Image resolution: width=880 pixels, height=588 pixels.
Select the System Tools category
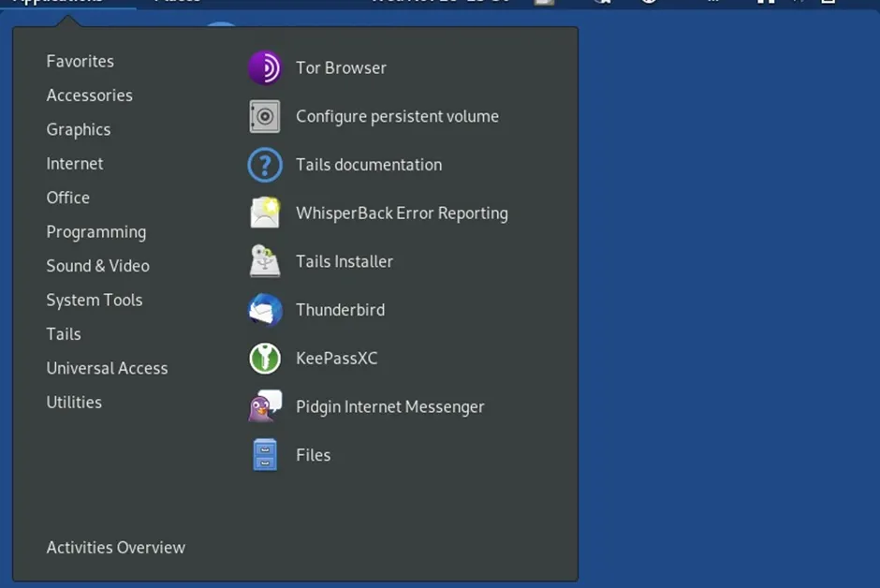click(x=95, y=301)
